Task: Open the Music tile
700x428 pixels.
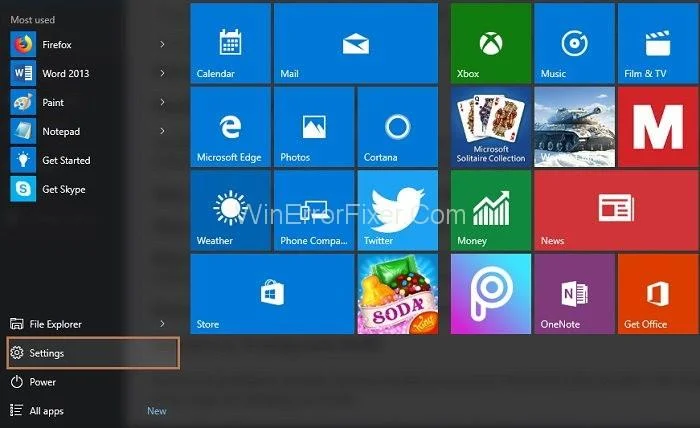Action: [x=574, y=43]
